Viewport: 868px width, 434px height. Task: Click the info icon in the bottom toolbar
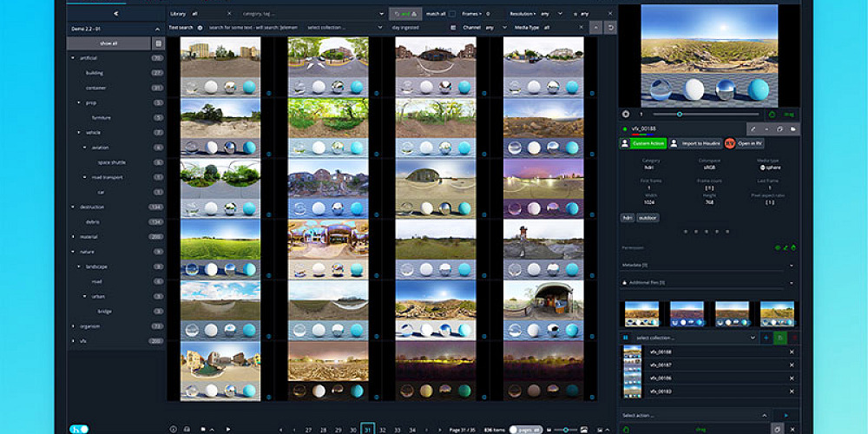click(173, 429)
